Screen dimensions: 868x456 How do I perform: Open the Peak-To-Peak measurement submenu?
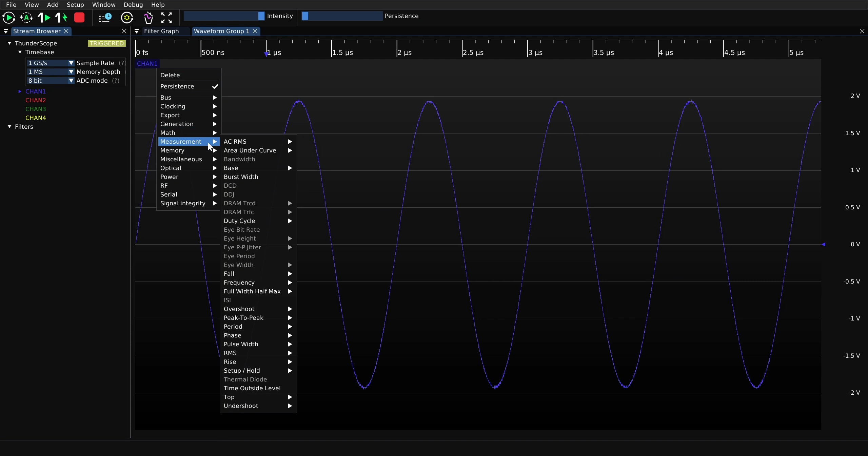click(x=258, y=318)
